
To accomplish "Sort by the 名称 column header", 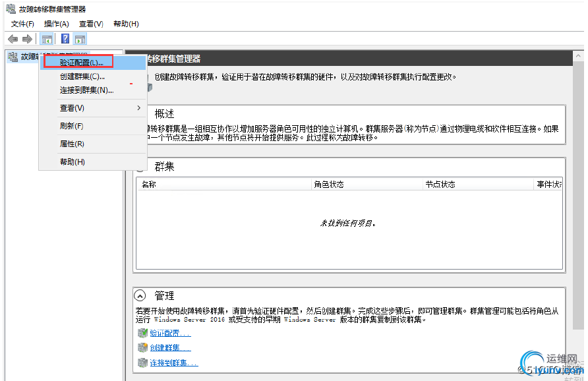I will click(224, 184).
